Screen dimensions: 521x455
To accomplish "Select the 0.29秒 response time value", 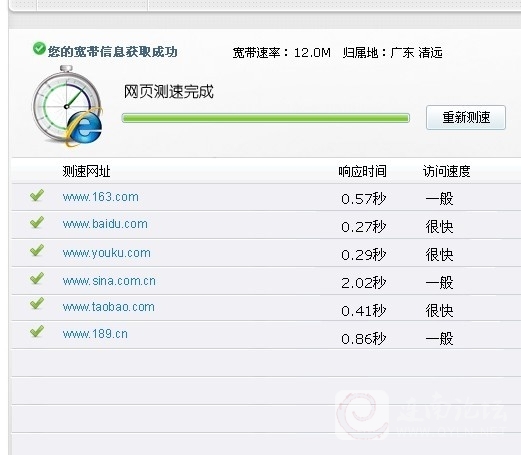I will pos(364,255).
